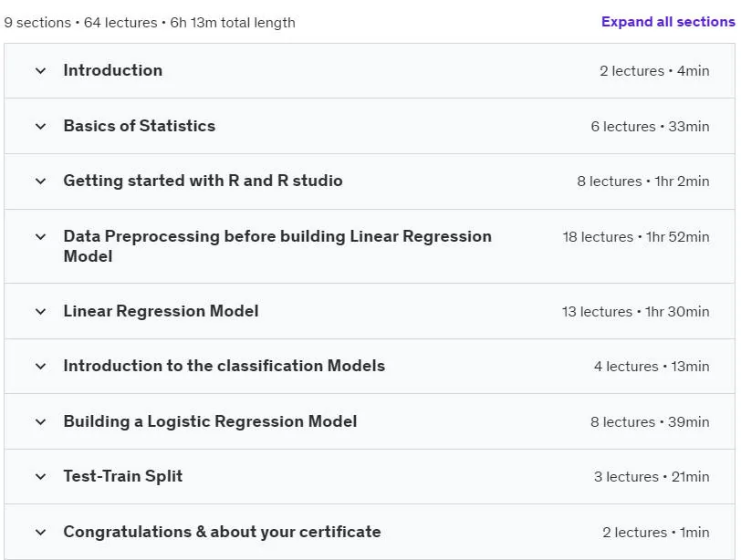The image size is (741, 560).
Task: Click the 18 lectures 1hr 52min label
Action: (x=636, y=237)
